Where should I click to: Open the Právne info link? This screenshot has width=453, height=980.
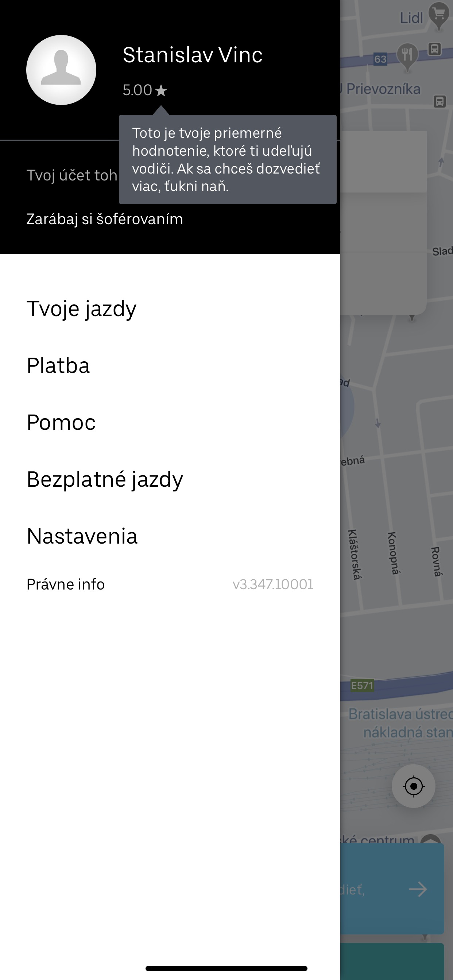pyautogui.click(x=66, y=584)
